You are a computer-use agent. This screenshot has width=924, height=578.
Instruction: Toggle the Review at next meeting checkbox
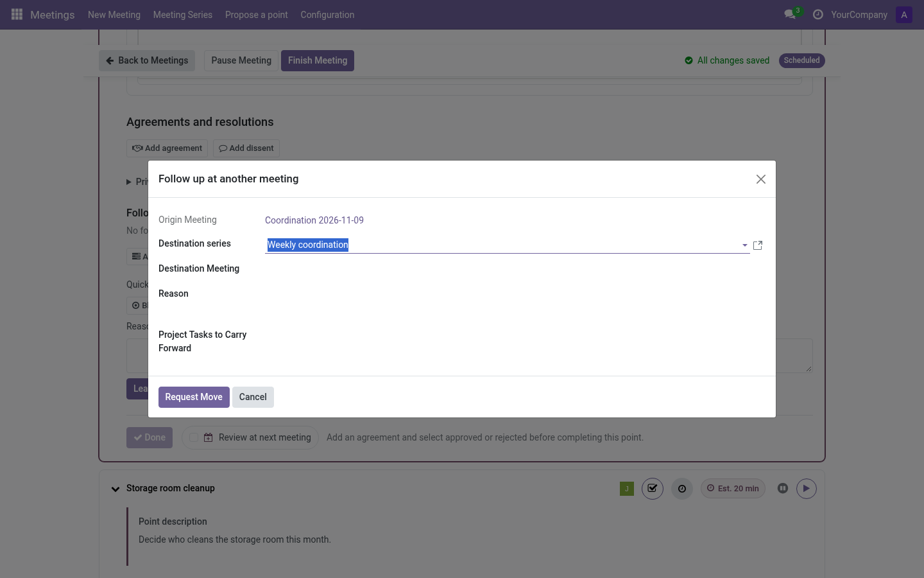click(193, 437)
